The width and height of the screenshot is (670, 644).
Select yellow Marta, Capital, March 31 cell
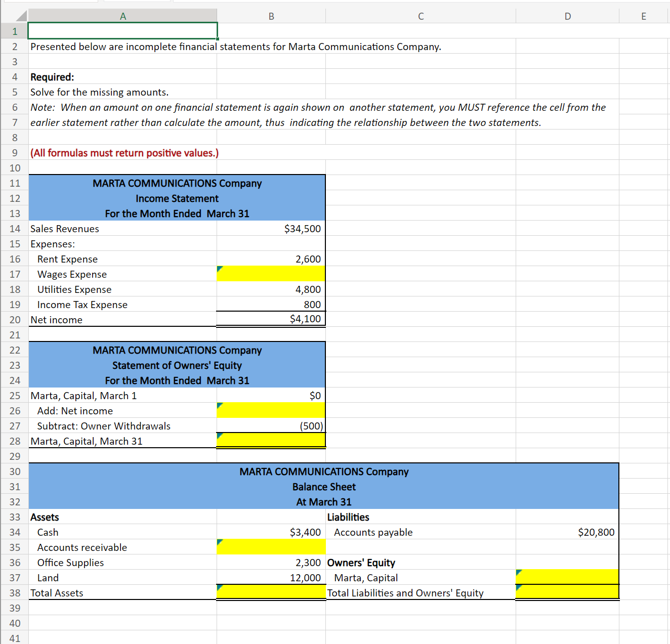click(271, 440)
